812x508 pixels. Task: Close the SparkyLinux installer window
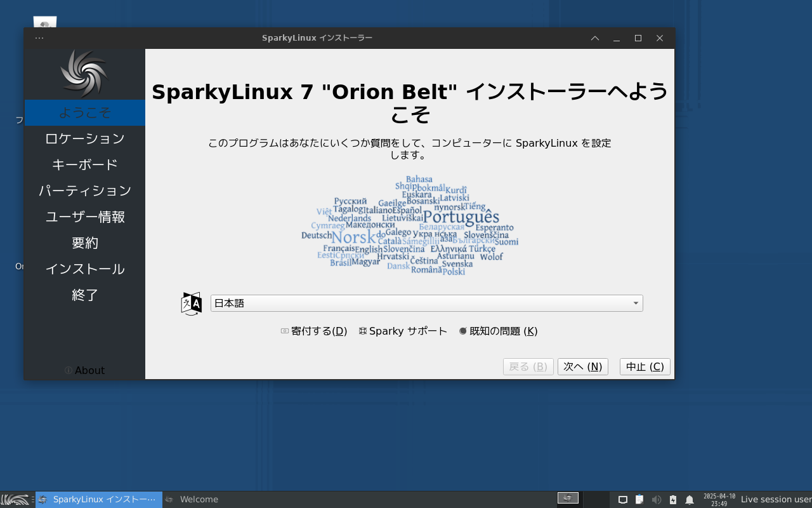click(x=660, y=38)
